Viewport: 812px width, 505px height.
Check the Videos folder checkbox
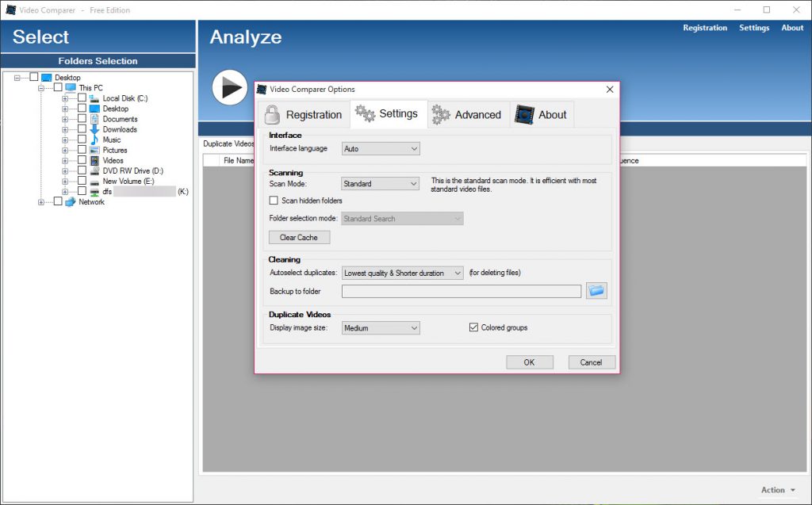[x=82, y=159]
